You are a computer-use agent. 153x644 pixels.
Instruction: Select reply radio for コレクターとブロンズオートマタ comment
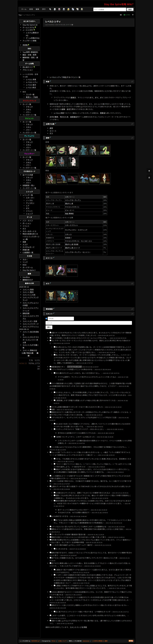point(50,340)
